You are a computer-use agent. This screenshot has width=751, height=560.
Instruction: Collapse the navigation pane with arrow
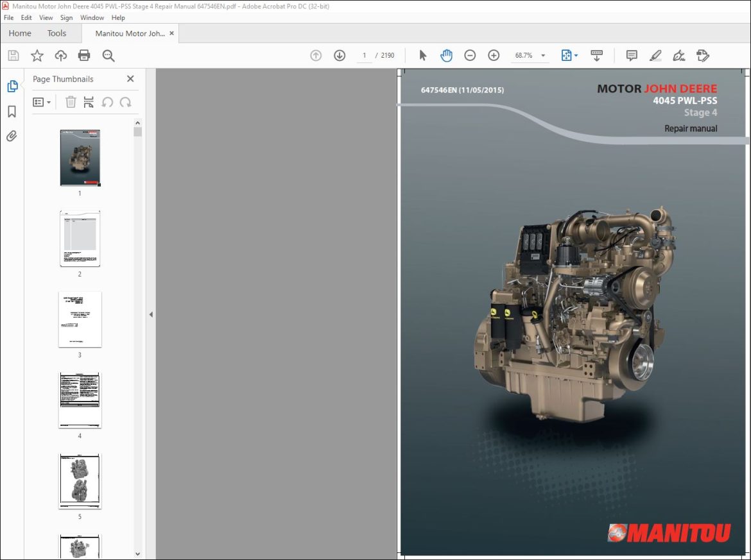[x=151, y=314]
